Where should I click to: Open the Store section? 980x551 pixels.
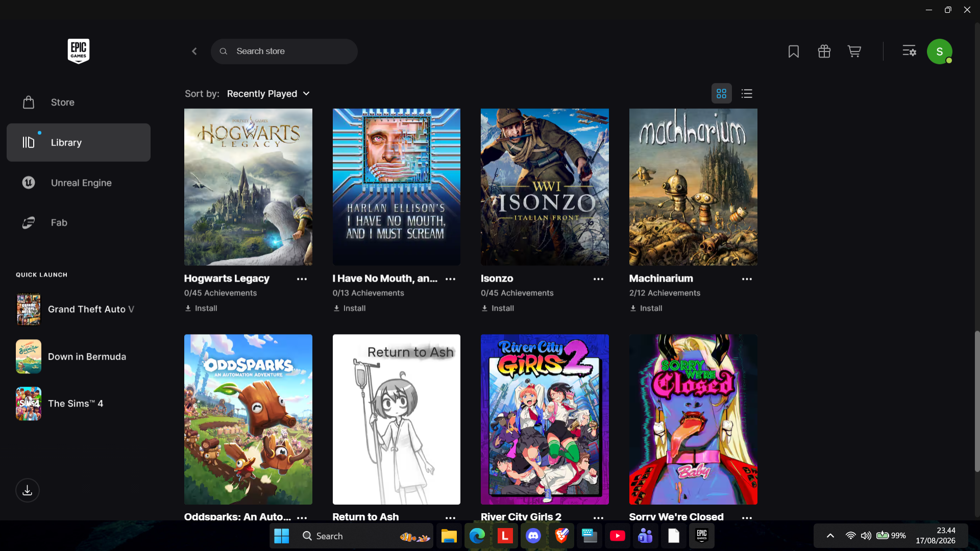pyautogui.click(x=79, y=103)
